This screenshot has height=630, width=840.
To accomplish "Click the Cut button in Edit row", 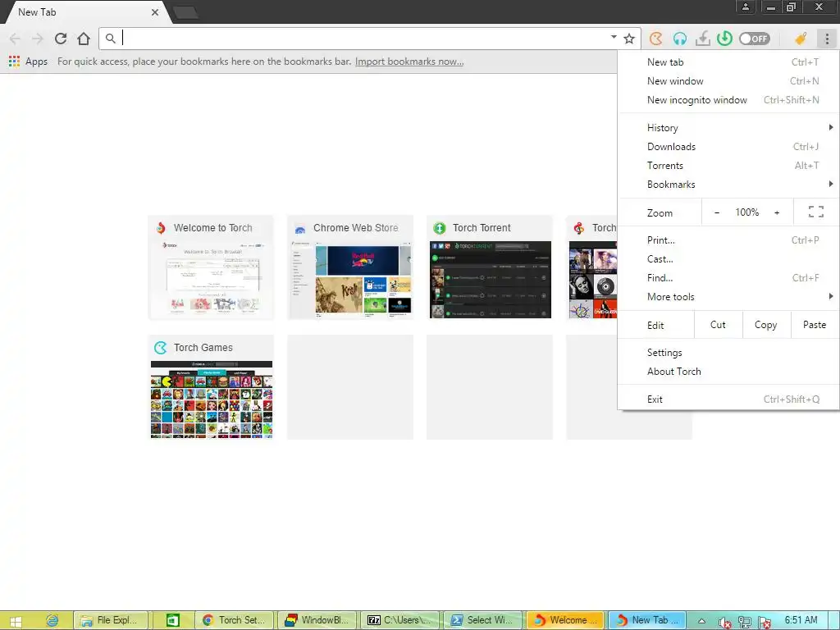I will point(718,325).
